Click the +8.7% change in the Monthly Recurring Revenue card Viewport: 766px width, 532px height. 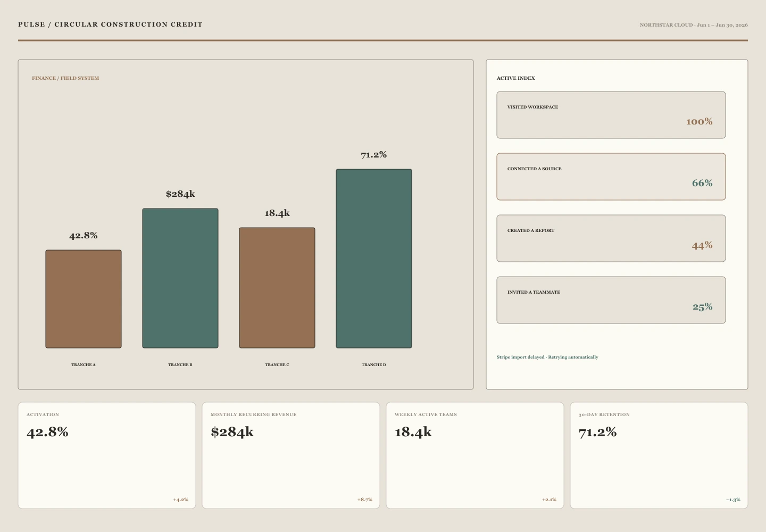click(365, 500)
